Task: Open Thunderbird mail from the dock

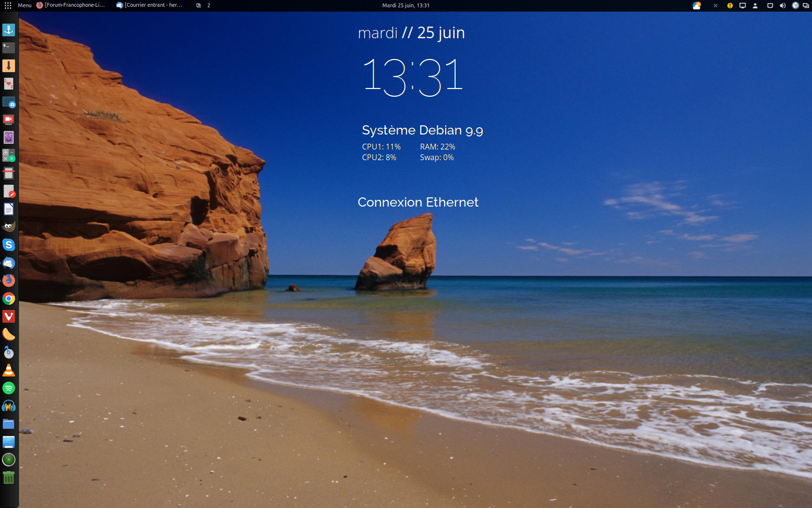Action: 9,263
